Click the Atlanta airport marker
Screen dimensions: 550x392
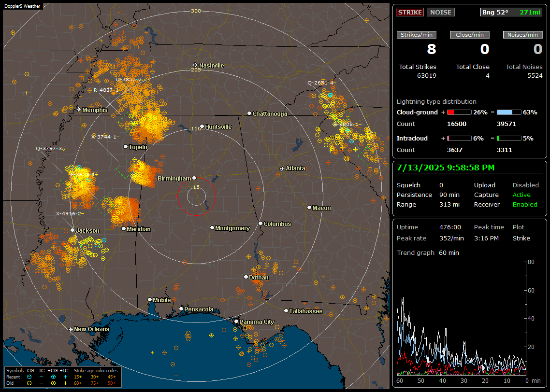pyautogui.click(x=282, y=168)
